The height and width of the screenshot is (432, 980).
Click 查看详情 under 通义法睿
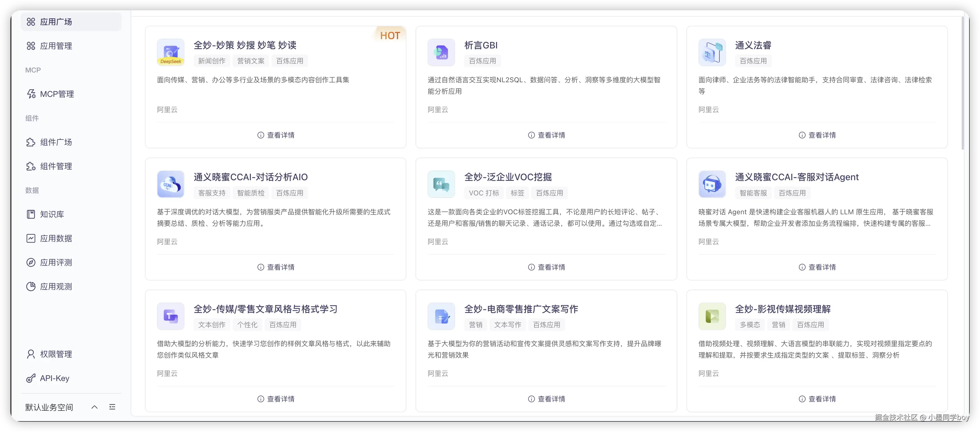817,135
